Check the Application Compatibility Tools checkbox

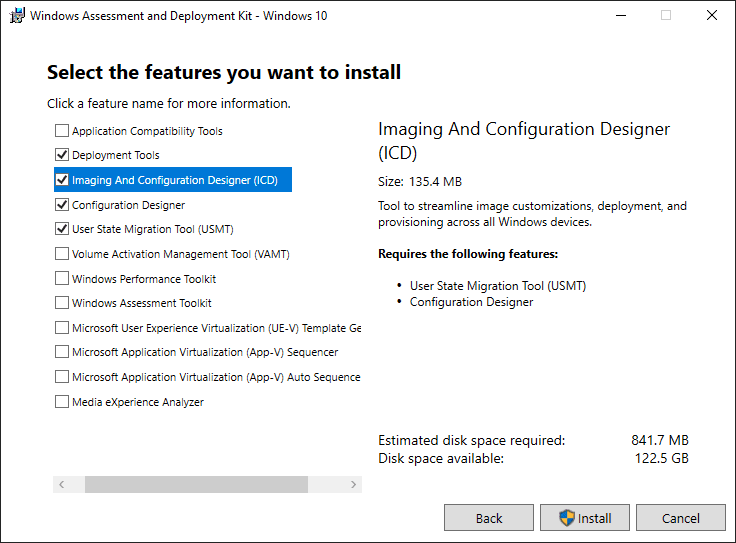(62, 131)
